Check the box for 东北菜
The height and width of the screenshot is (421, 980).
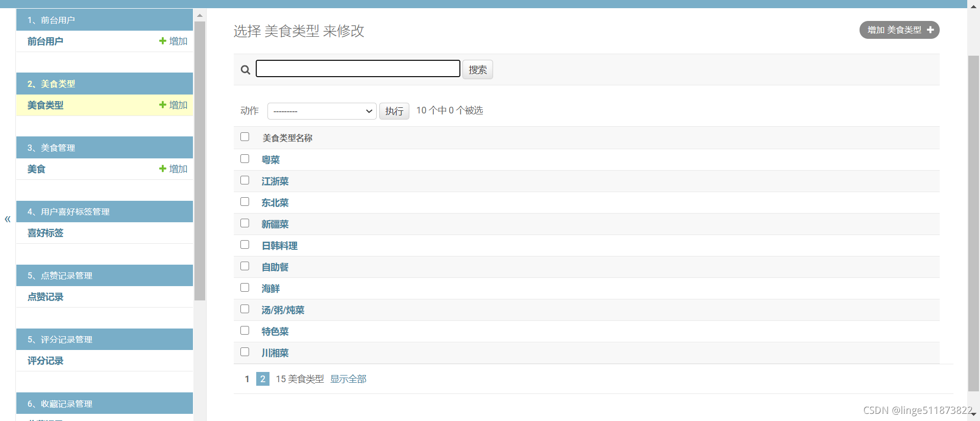click(x=245, y=202)
